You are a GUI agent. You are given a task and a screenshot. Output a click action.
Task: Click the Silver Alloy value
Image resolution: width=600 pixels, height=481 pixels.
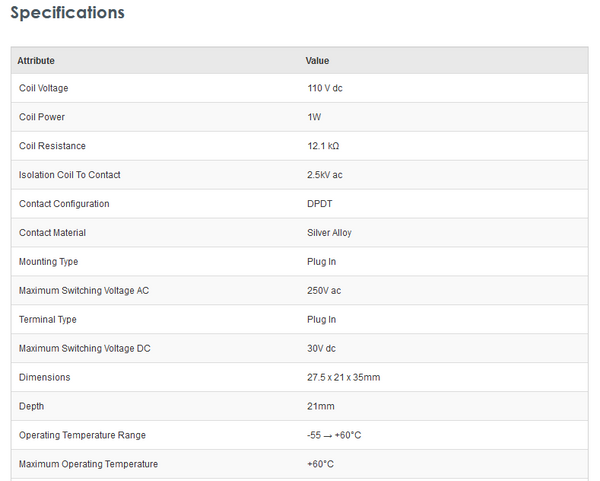click(329, 233)
